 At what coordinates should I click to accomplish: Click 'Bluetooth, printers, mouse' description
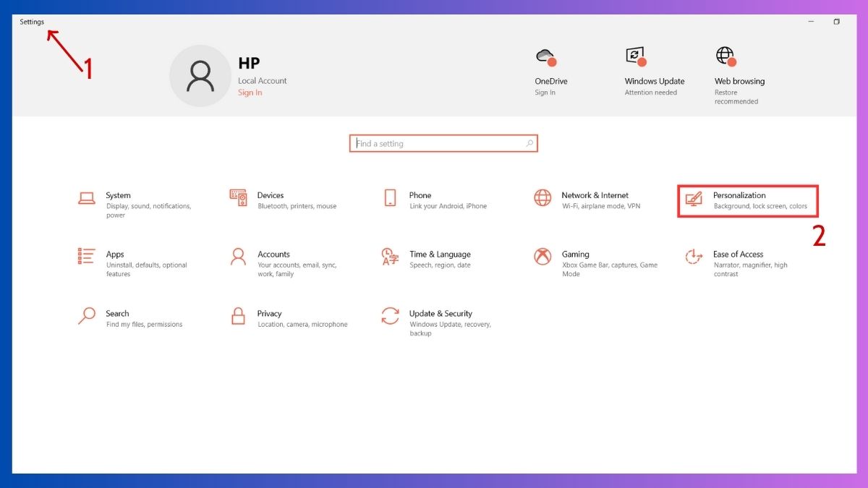(297, 206)
